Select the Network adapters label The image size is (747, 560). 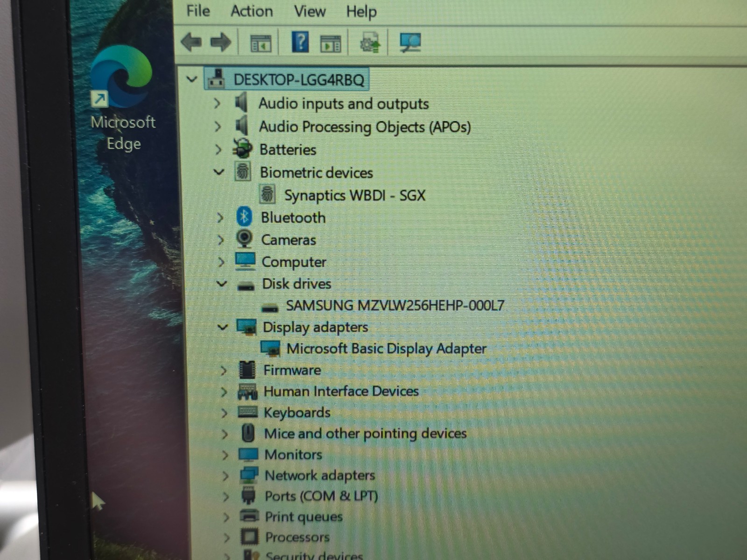[x=320, y=476]
